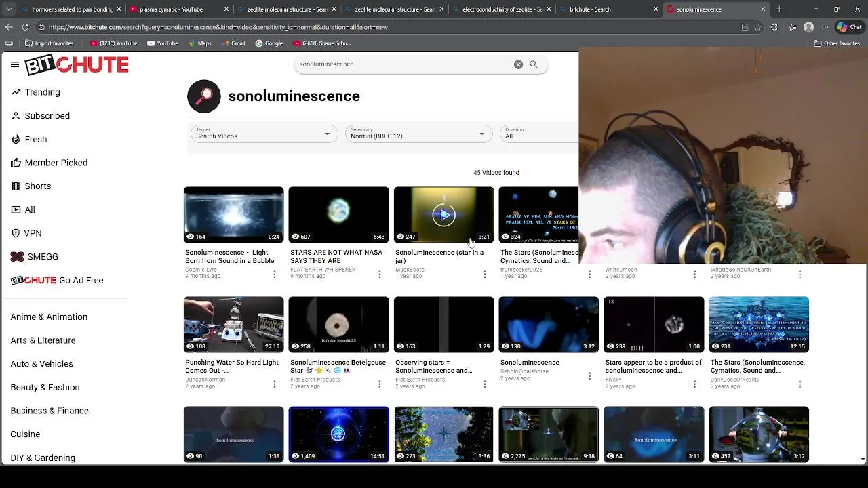Browse the Auto & Vehicles category

(x=41, y=364)
